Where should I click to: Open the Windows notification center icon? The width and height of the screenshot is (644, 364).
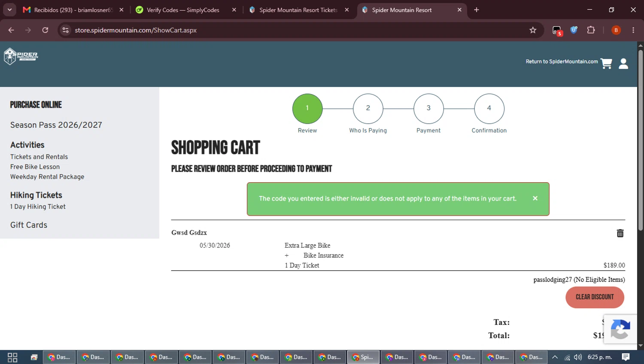tap(626, 357)
